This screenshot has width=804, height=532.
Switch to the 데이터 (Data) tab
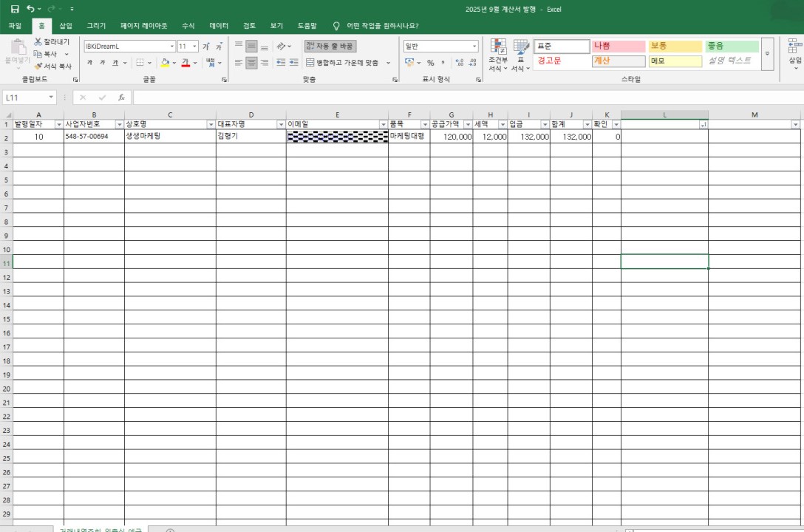pos(219,26)
